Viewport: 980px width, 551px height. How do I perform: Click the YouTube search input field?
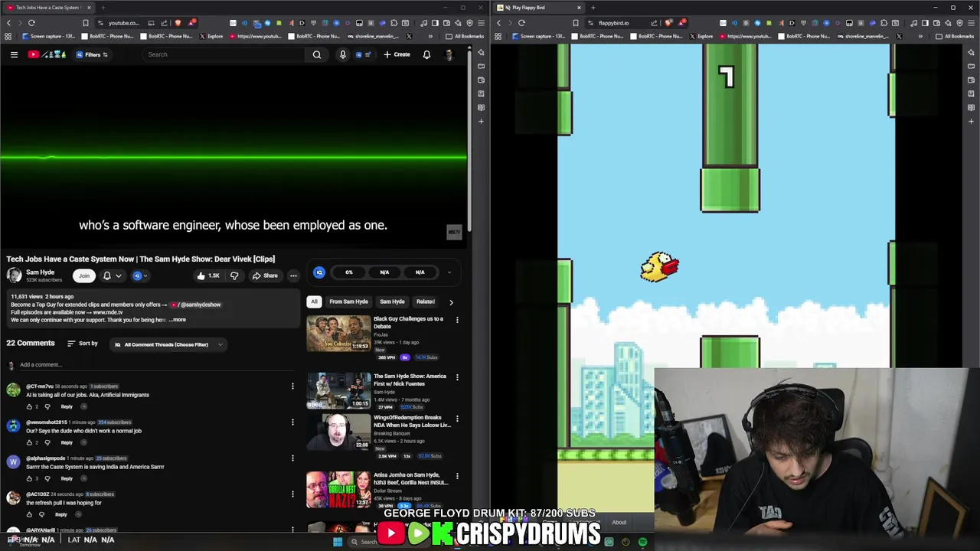(x=224, y=54)
